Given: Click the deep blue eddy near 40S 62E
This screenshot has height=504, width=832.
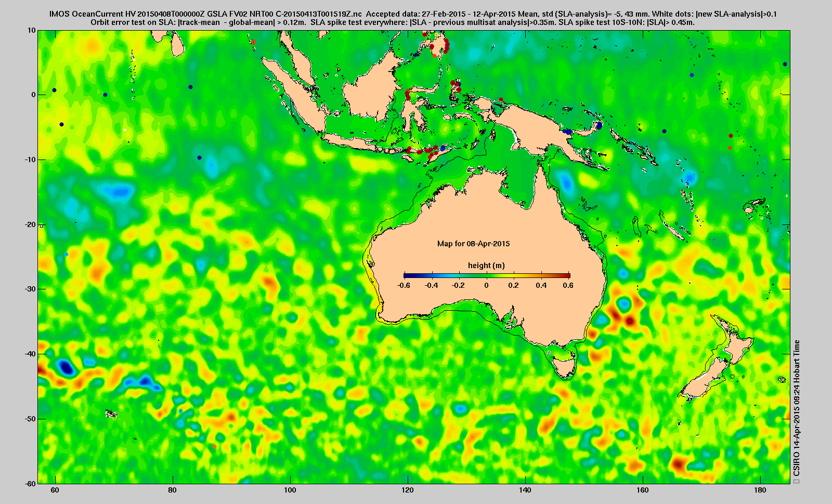Looking at the screenshot, I should (x=66, y=367).
